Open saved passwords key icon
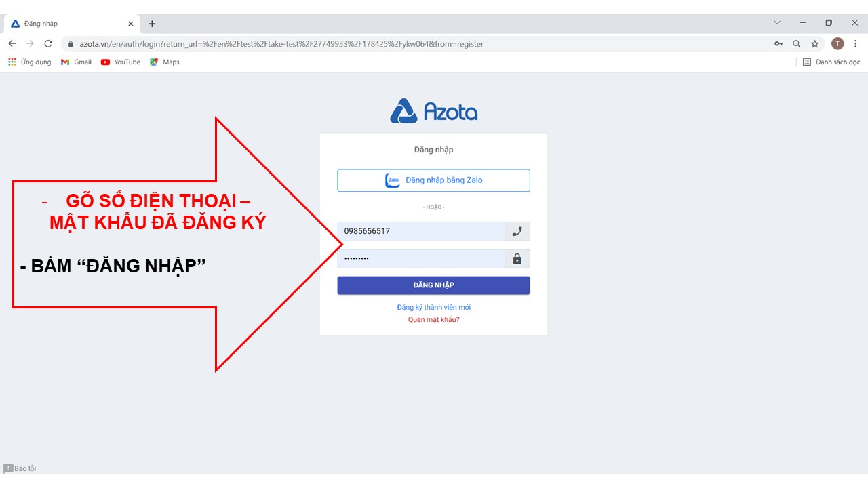The width and height of the screenshot is (868, 488). point(778,44)
